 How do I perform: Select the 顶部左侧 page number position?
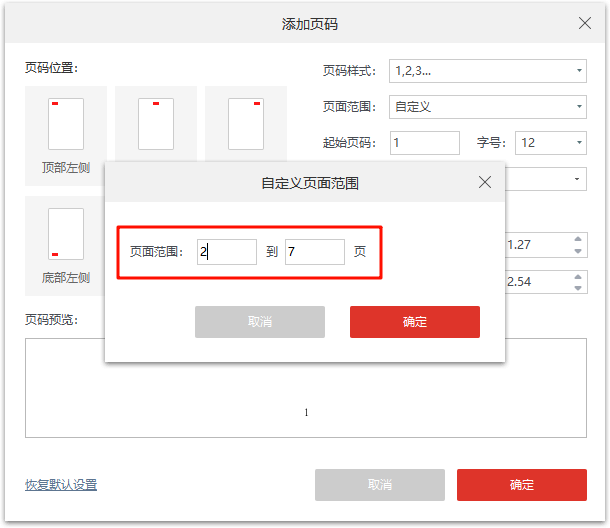click(66, 136)
